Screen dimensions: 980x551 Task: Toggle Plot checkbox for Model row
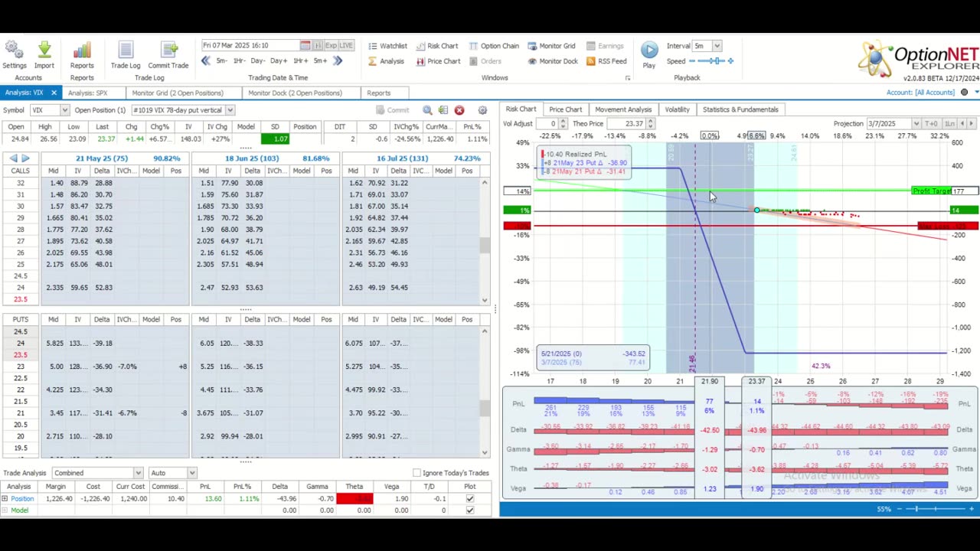click(x=470, y=510)
